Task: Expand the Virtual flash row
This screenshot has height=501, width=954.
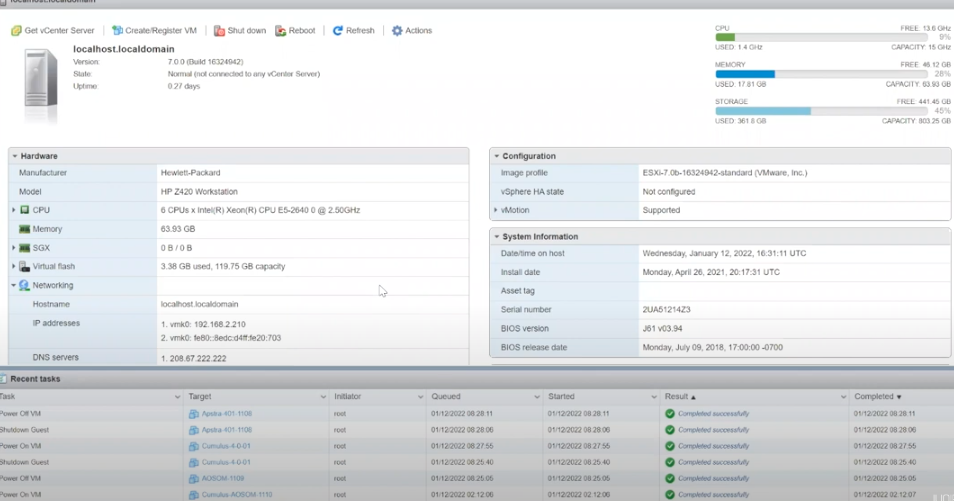Action: (x=14, y=267)
